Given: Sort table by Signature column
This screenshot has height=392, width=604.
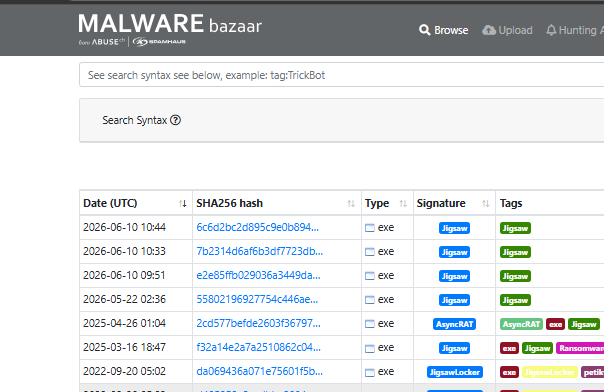Looking at the screenshot, I should [x=454, y=203].
